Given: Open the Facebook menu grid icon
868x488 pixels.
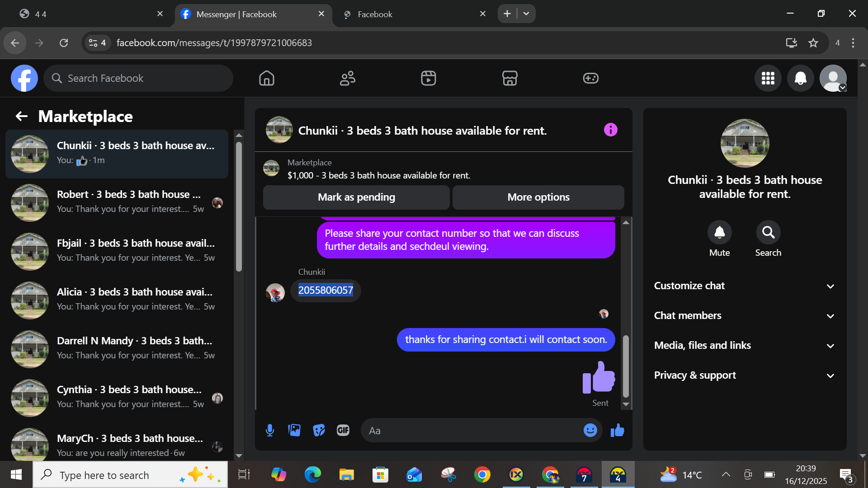Looking at the screenshot, I should [x=768, y=78].
